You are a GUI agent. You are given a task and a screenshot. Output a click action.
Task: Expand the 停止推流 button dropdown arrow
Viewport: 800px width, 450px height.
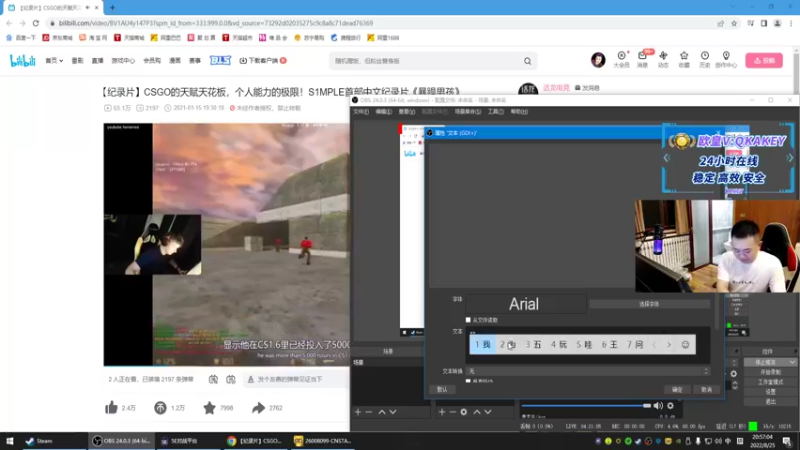tap(792, 362)
